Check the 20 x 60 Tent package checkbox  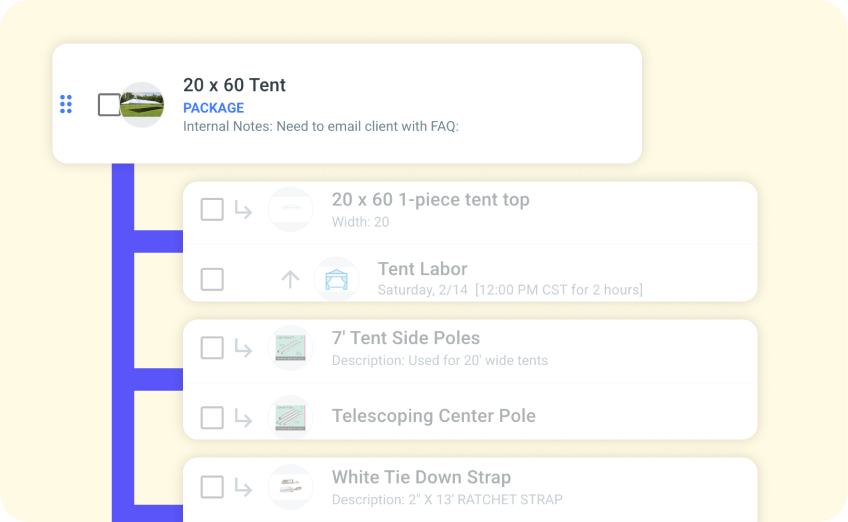point(109,104)
